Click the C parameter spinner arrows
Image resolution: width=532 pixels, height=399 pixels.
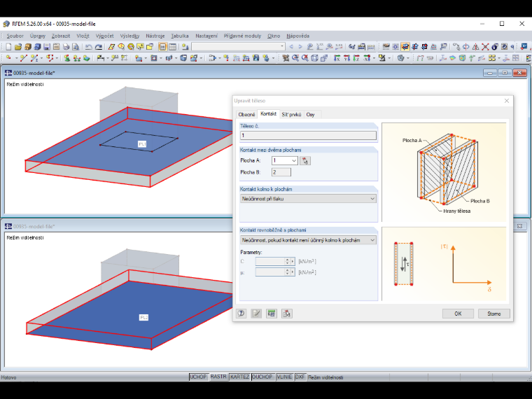[x=288, y=261]
